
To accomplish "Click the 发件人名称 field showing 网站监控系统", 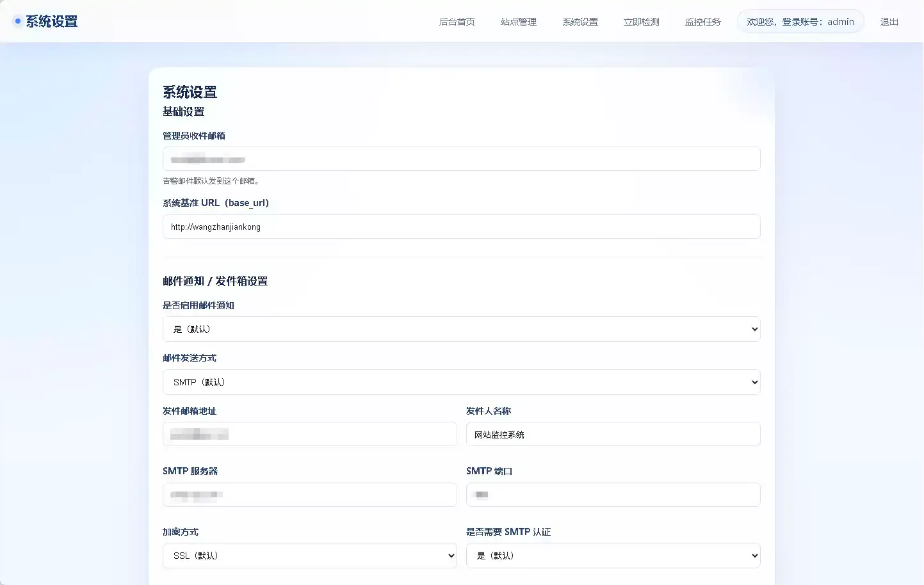I will pos(613,434).
